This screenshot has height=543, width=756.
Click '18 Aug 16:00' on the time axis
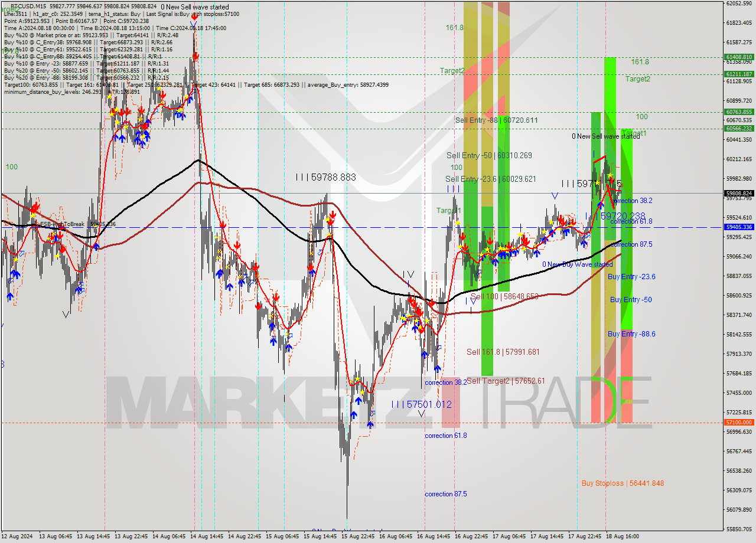click(x=623, y=537)
